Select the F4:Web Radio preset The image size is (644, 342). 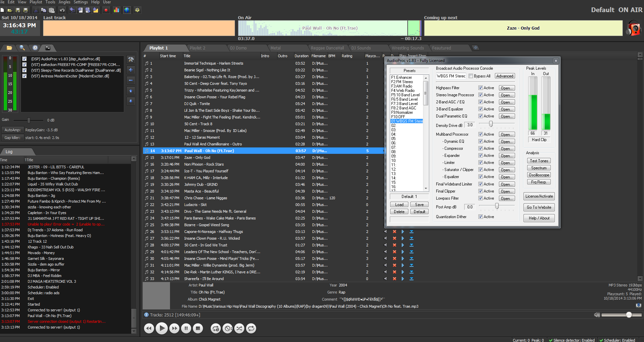403,91
